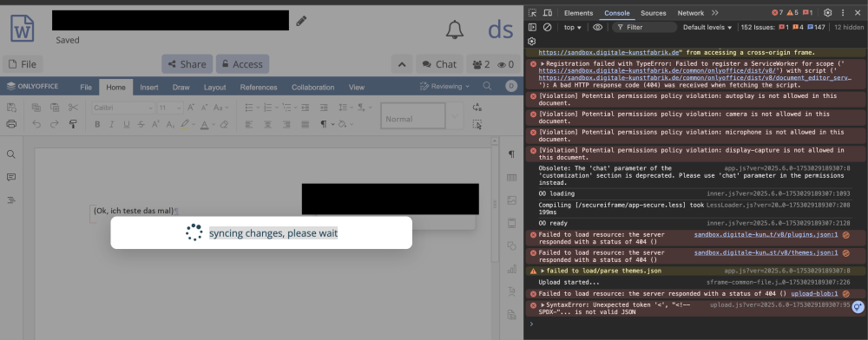Open the Layout ribbon tab
Viewport: 868px width, 340px height.
click(214, 88)
